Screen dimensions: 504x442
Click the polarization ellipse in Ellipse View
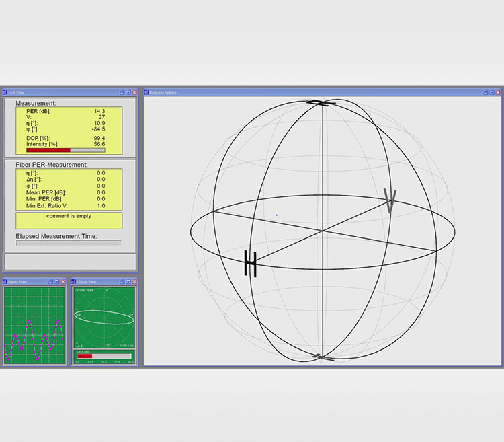pos(104,317)
